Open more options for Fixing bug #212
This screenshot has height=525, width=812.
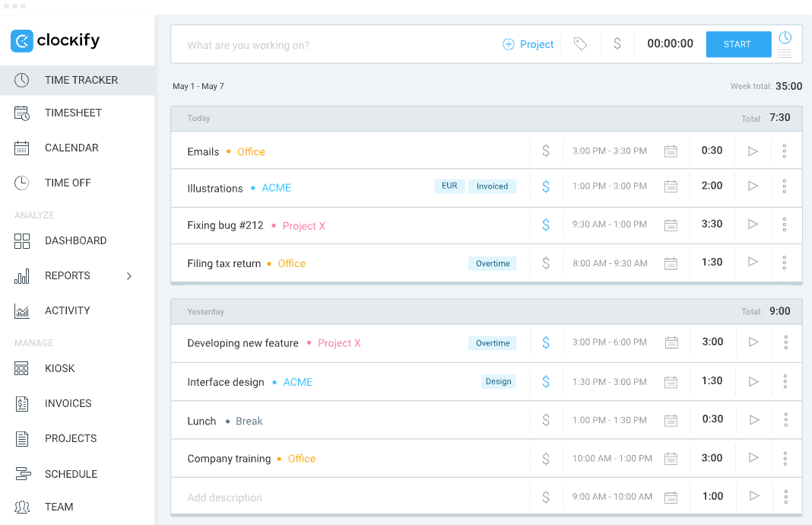785,224
